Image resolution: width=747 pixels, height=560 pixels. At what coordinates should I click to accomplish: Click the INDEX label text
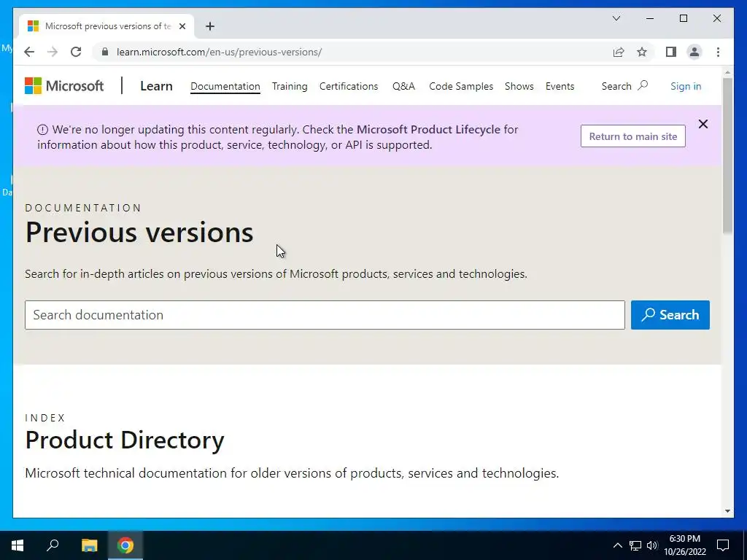45,418
